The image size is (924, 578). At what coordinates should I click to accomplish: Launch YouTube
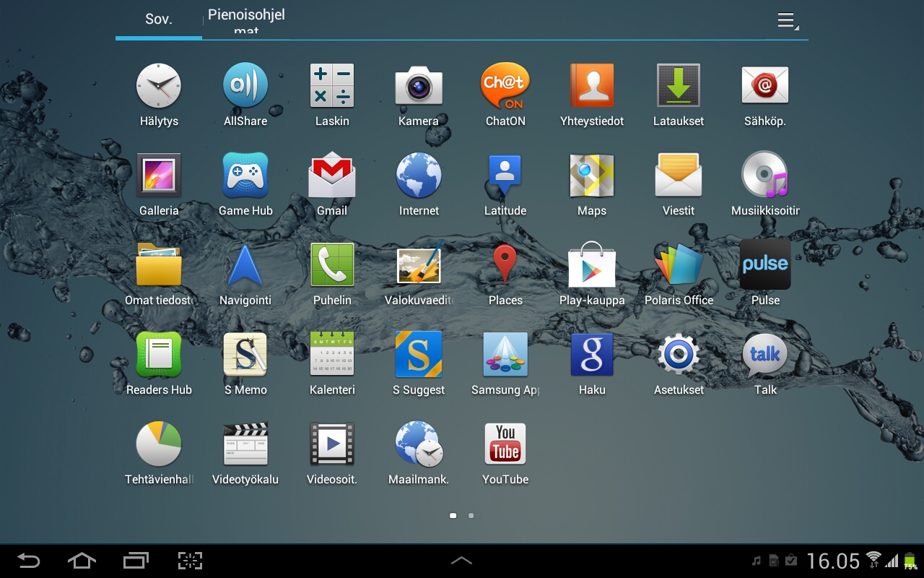pos(505,444)
